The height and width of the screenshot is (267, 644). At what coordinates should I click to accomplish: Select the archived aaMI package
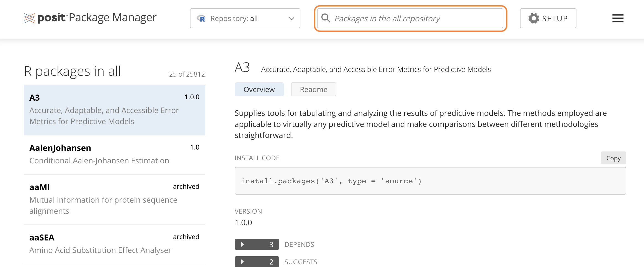pos(114,199)
